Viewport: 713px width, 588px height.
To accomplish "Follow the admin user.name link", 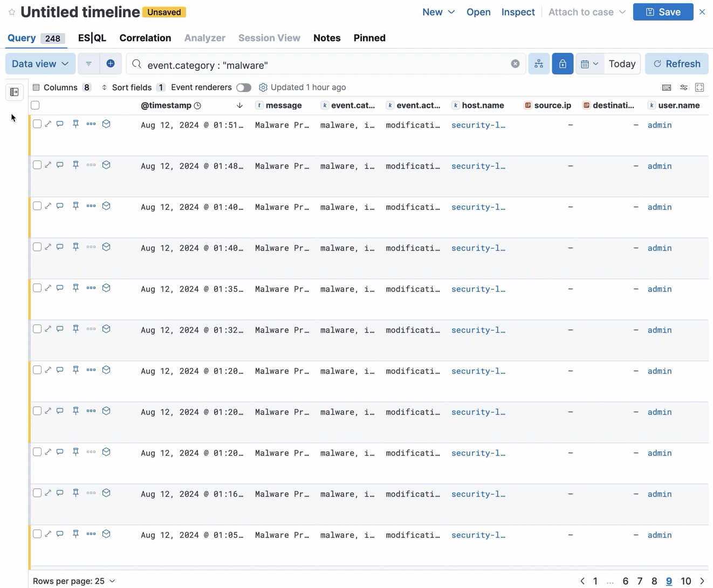I will pyautogui.click(x=659, y=125).
